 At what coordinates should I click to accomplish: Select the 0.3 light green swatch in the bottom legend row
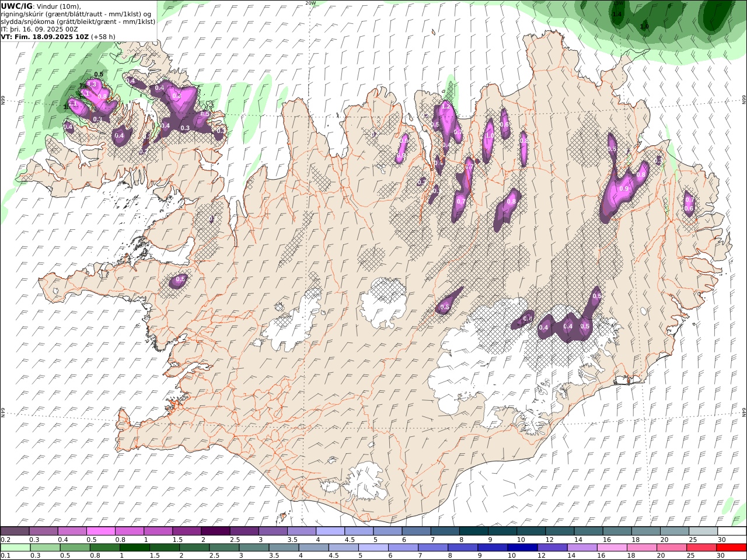[x=45, y=547]
